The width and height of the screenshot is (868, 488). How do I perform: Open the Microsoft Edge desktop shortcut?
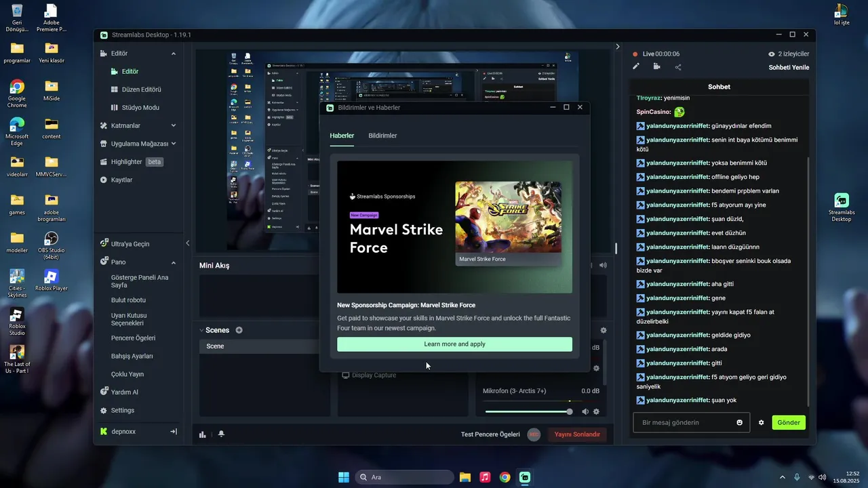click(17, 131)
